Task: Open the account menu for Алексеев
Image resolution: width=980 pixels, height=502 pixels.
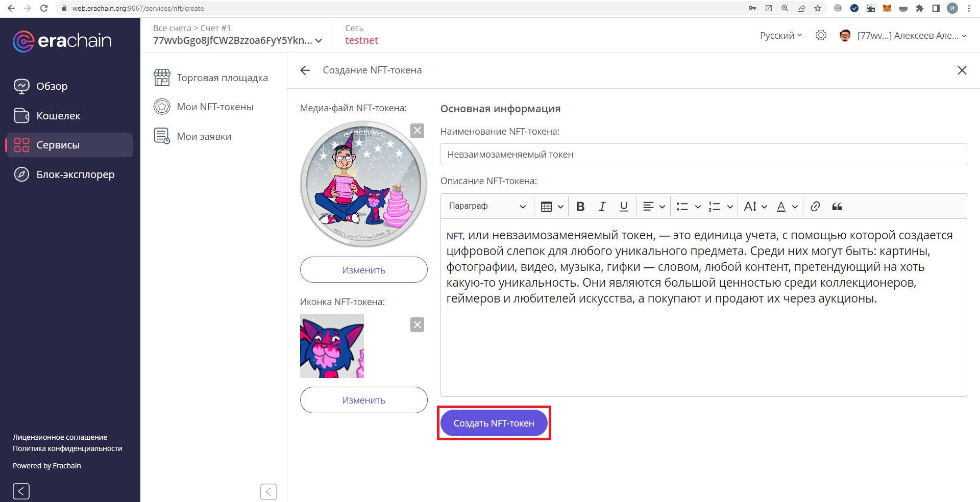Action: pyautogui.click(x=908, y=35)
